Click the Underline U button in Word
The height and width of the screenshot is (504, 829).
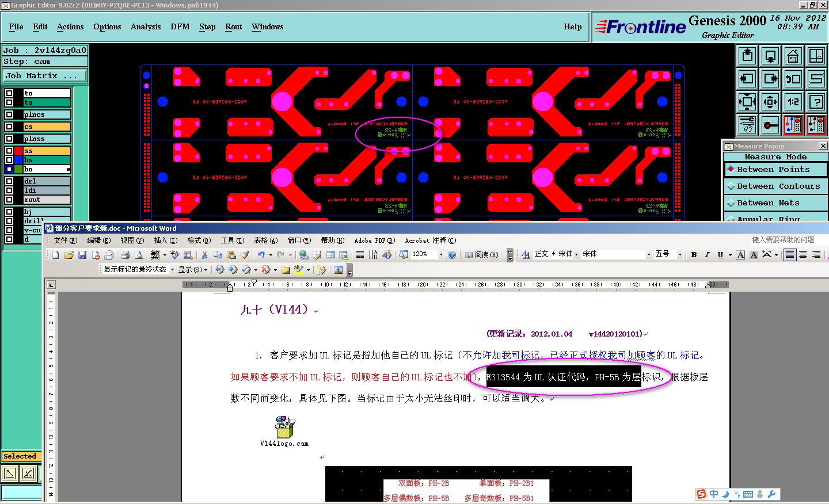(720, 255)
